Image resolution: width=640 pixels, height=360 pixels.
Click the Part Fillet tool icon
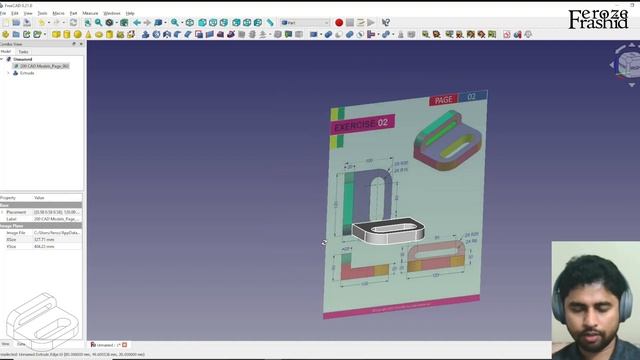[x=178, y=35]
